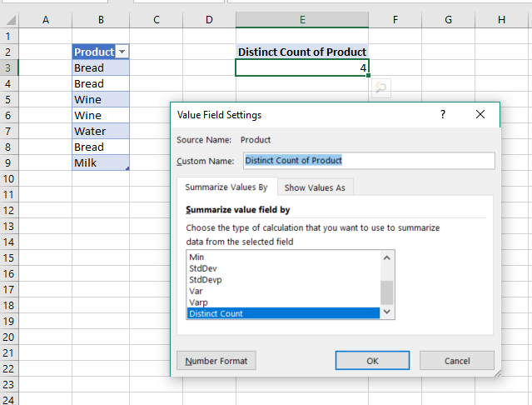Screen dimensions: 532x405
Task: Close the Value Field Settings dialog
Action: (480, 115)
